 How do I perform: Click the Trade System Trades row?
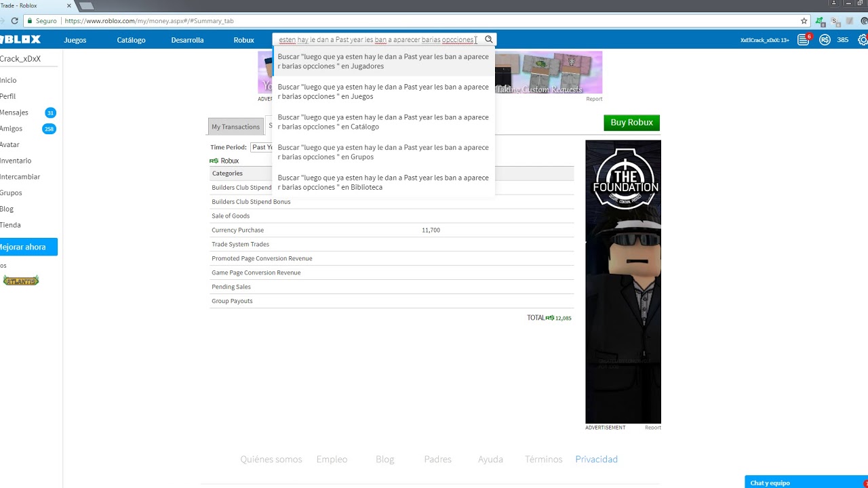(x=392, y=244)
